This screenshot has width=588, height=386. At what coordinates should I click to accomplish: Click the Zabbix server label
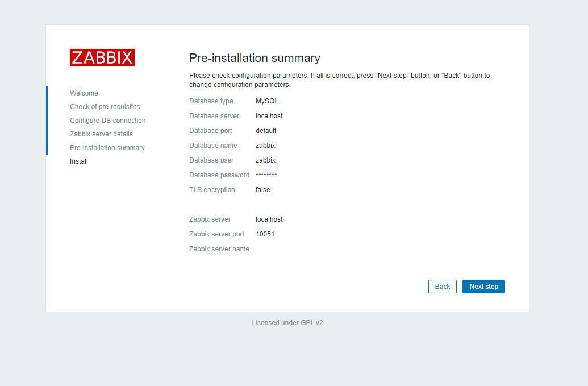tap(210, 219)
